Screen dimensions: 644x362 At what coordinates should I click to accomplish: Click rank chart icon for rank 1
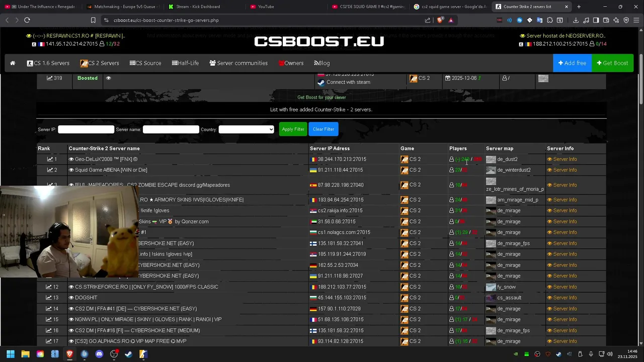[50, 159]
